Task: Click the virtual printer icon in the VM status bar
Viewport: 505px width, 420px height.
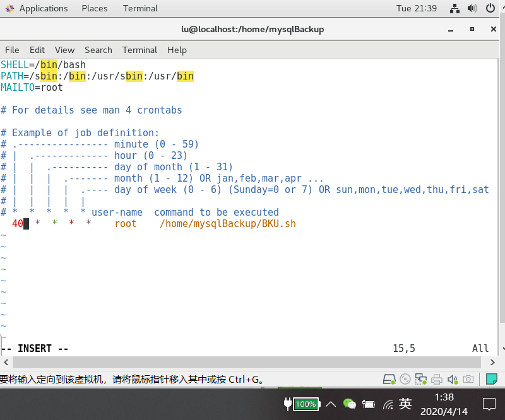Action: [x=437, y=379]
